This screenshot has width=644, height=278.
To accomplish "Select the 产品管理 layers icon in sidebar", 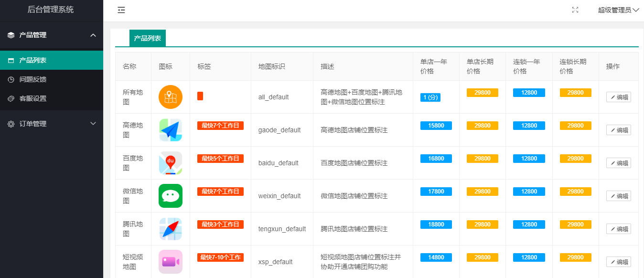I will point(11,35).
